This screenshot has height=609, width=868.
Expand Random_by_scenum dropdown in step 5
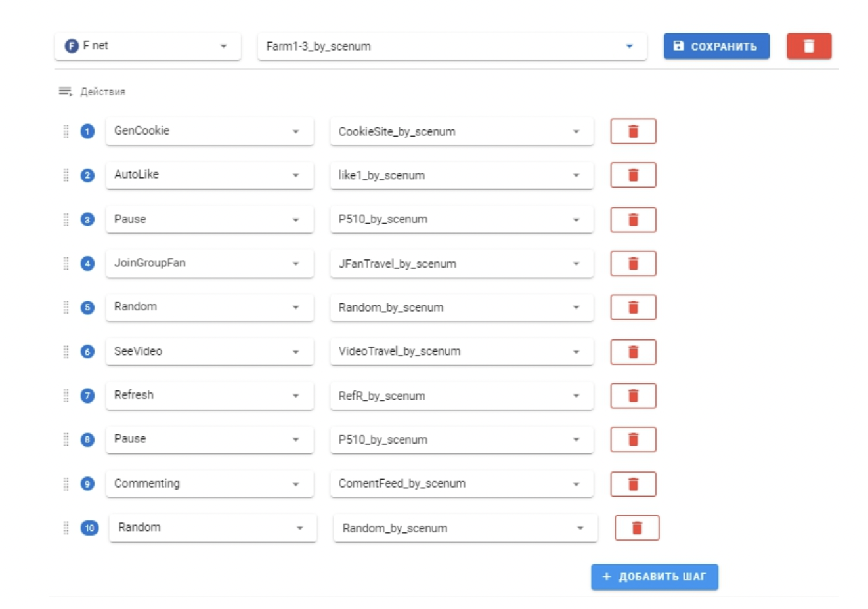(462, 307)
